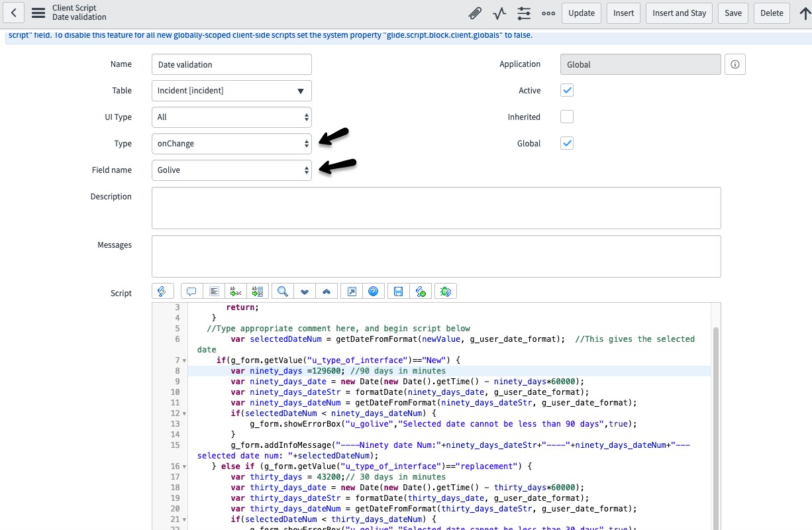This screenshot has width=812, height=530.
Task: Click the script search magnifier icon
Action: click(283, 291)
